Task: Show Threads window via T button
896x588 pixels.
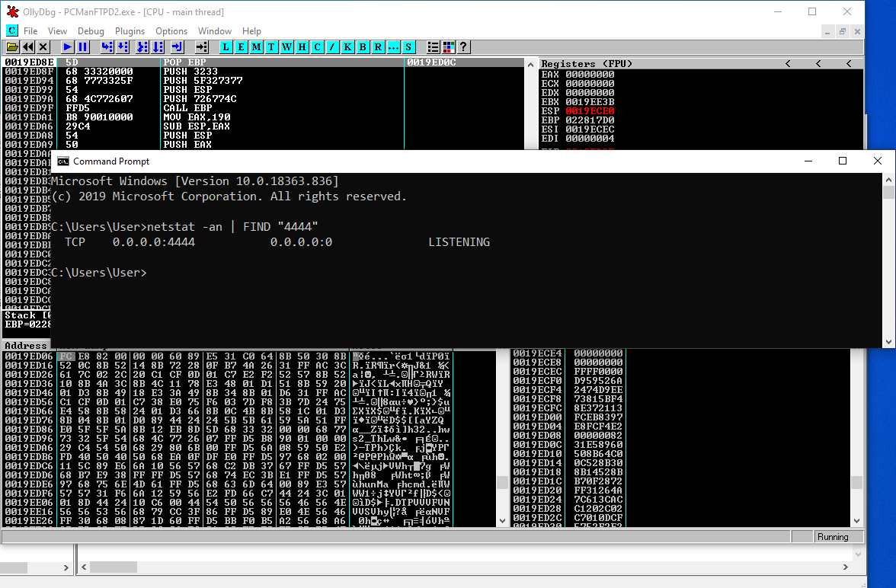Action: [x=271, y=47]
